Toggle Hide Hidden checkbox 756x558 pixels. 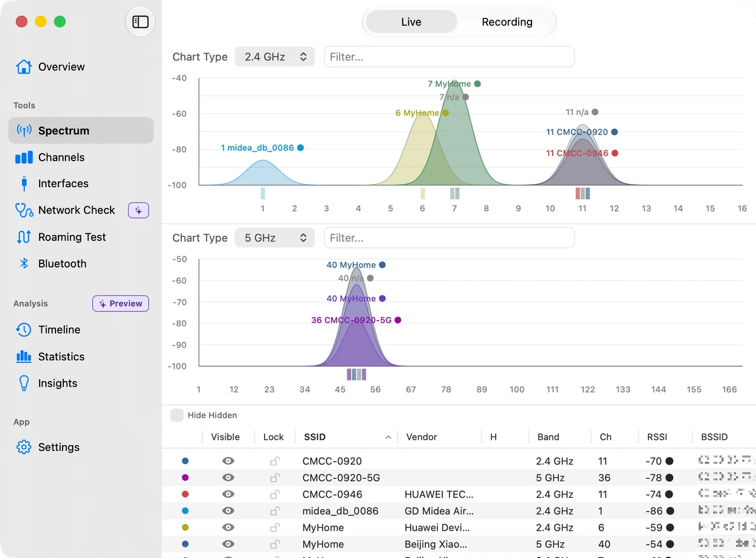coord(177,415)
